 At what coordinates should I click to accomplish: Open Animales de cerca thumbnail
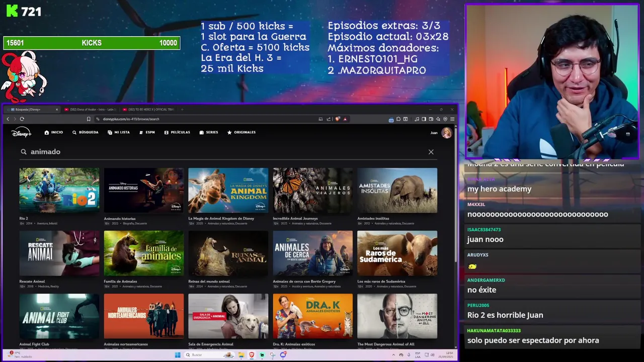(x=313, y=253)
